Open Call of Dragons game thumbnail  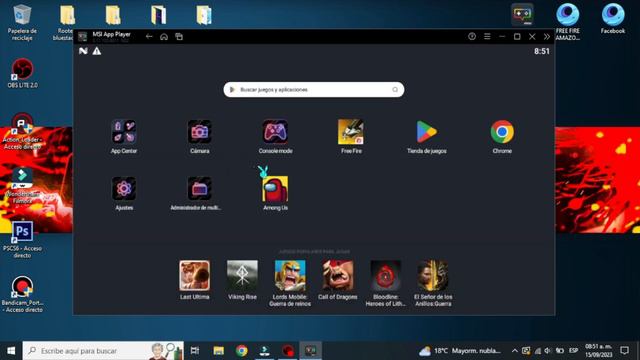338,276
